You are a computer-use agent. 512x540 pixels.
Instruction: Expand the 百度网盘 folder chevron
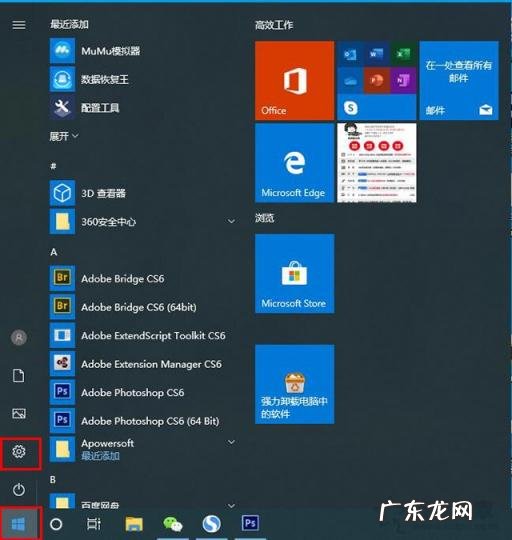point(232,506)
